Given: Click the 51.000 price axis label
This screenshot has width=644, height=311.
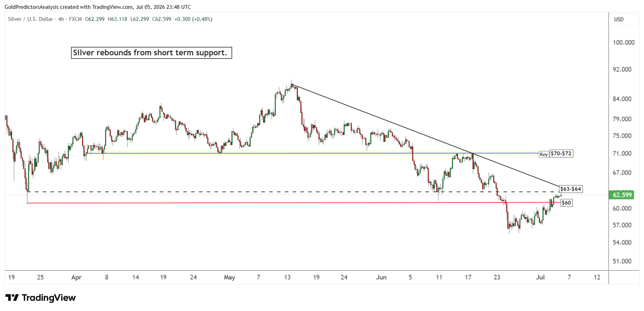Looking at the screenshot, I should [622, 261].
